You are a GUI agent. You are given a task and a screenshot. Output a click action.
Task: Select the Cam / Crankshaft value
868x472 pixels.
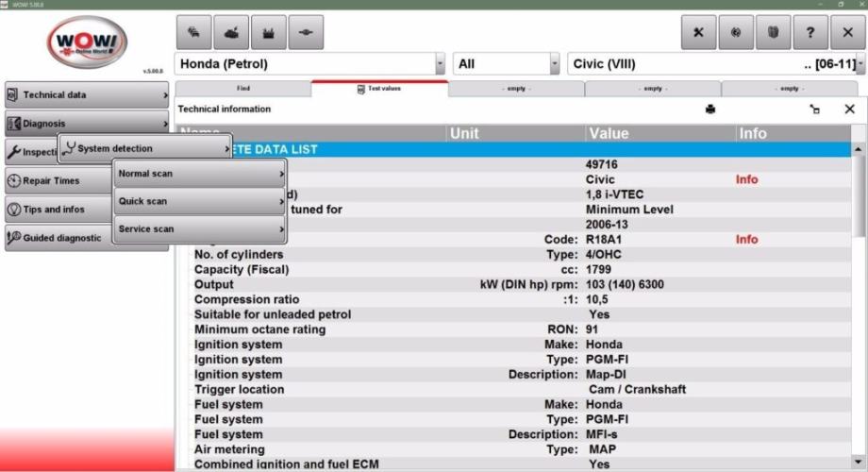[x=637, y=390]
